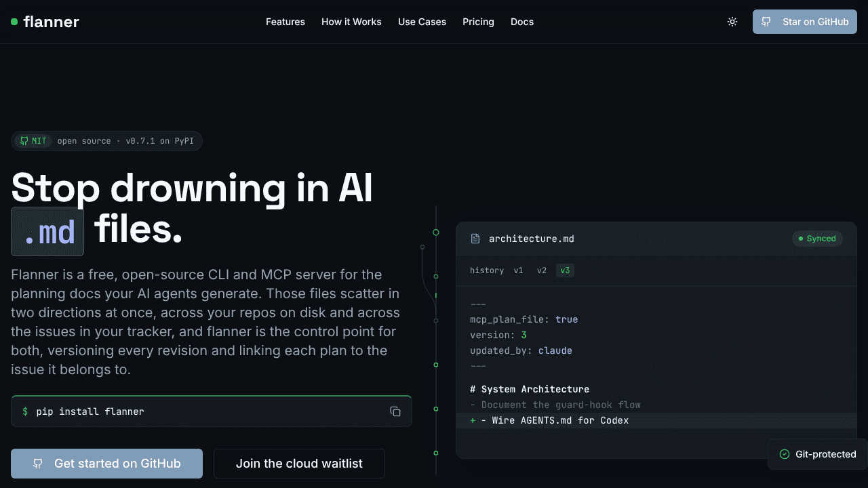
Task: Click the architecture.md filename
Action: pyautogui.click(x=532, y=239)
